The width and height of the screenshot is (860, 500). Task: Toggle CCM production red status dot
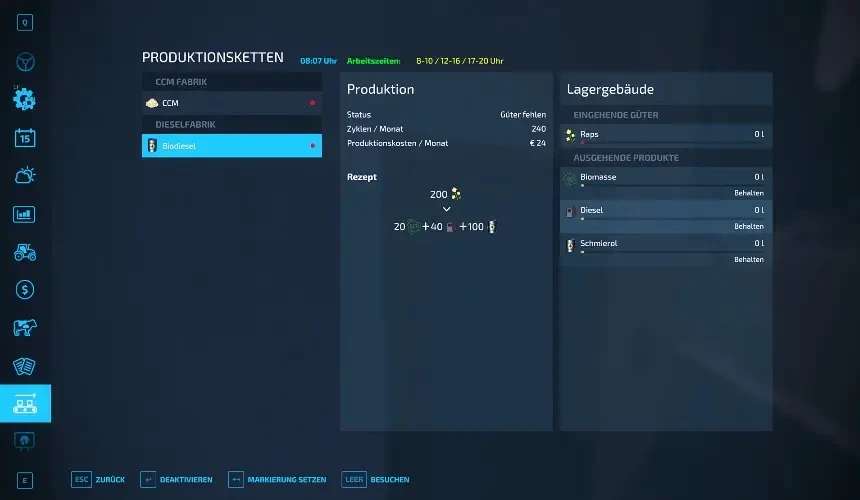tap(312, 103)
